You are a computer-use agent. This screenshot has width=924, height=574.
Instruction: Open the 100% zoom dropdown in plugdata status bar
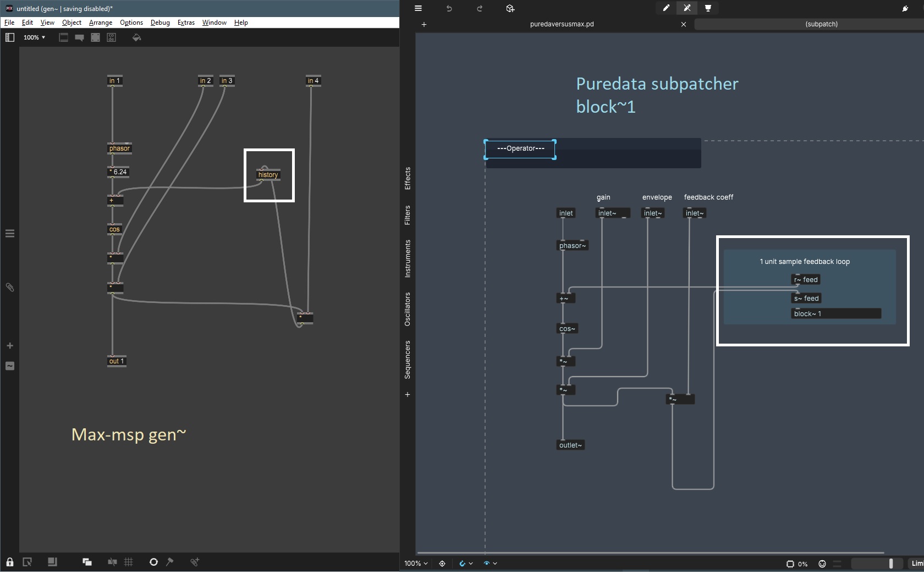coord(416,564)
